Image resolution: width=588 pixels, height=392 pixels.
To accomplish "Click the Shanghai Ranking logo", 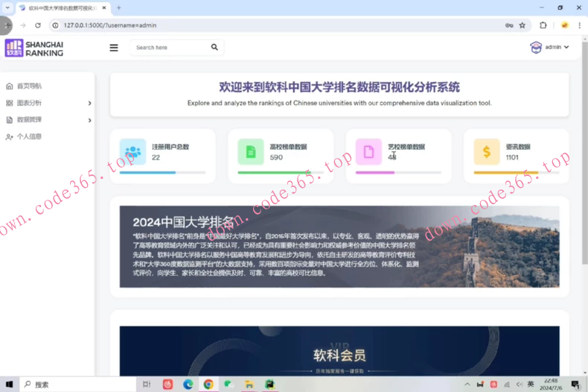I will point(34,48).
